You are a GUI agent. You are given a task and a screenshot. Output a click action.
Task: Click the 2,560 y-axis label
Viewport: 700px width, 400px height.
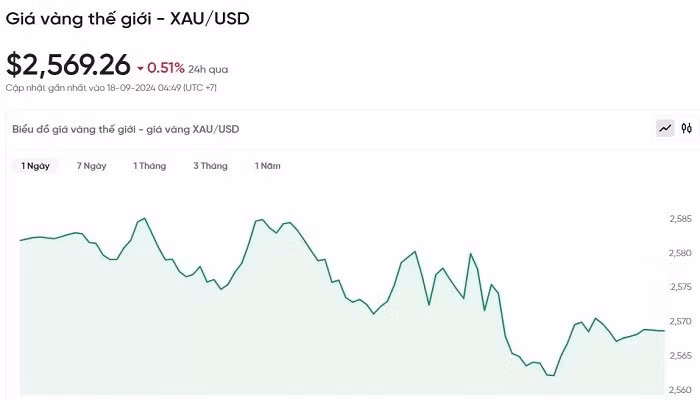[680, 390]
